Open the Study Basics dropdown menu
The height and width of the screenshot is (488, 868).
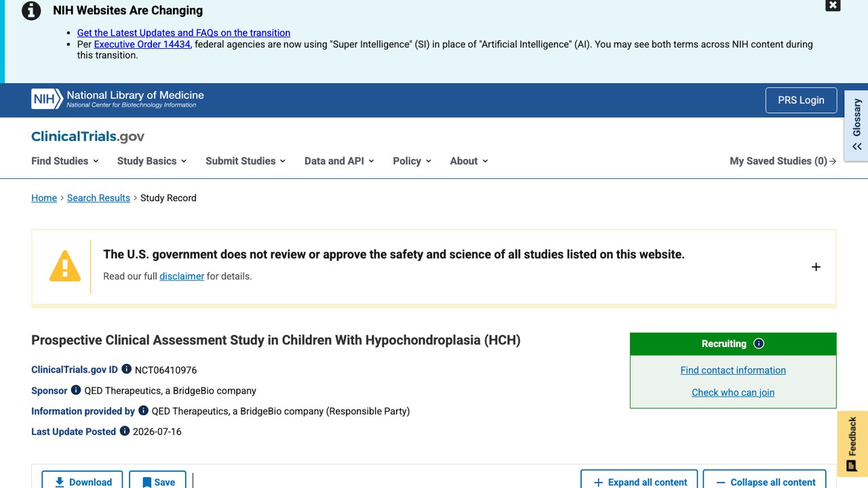[152, 161]
